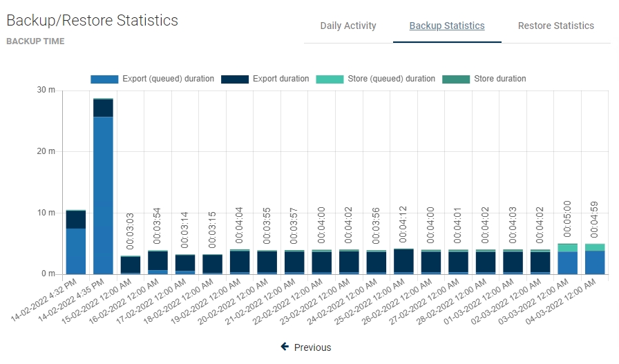The height and width of the screenshot is (364, 619).
Task: Toggle the Export duration legend swatch
Action: tap(235, 79)
